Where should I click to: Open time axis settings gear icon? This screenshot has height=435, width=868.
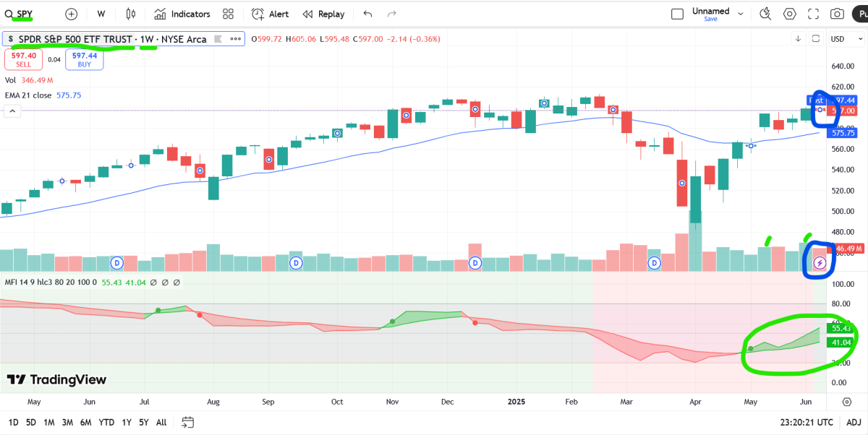(847, 401)
